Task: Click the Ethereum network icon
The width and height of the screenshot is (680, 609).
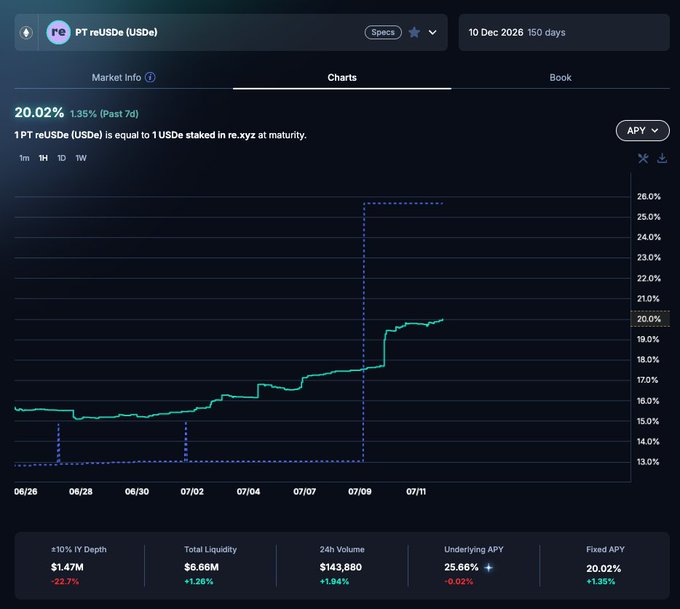Action: [x=26, y=33]
